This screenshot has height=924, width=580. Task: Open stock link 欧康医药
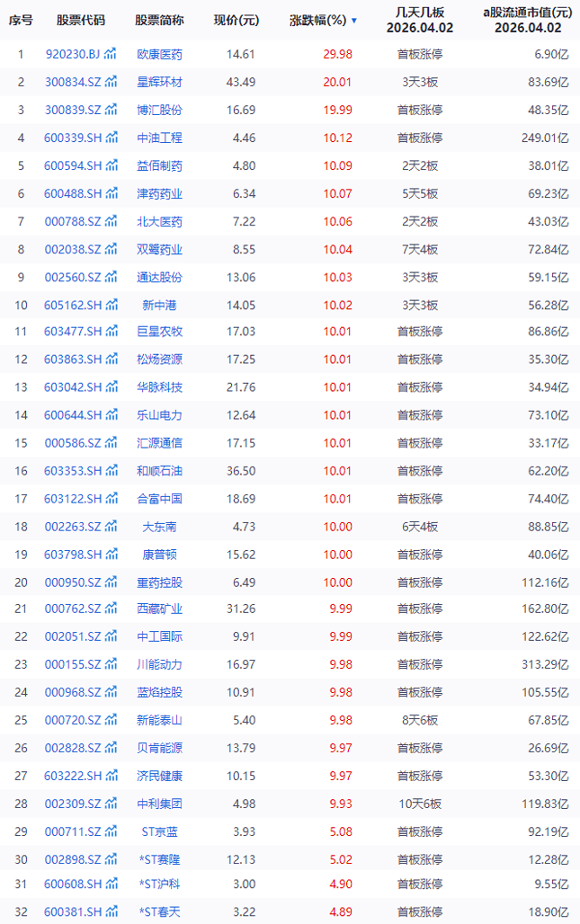click(159, 54)
